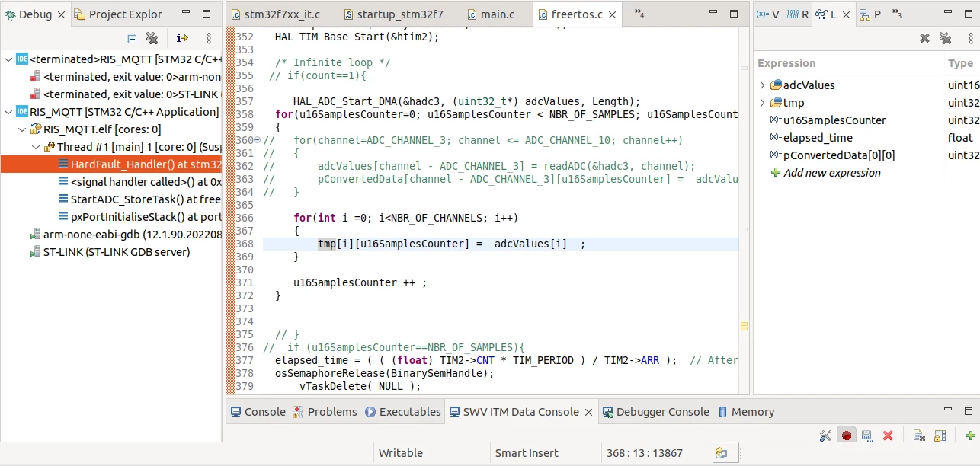Show hidden editor tabs list
Screen dimensions: 980x466
pyautogui.click(x=639, y=14)
